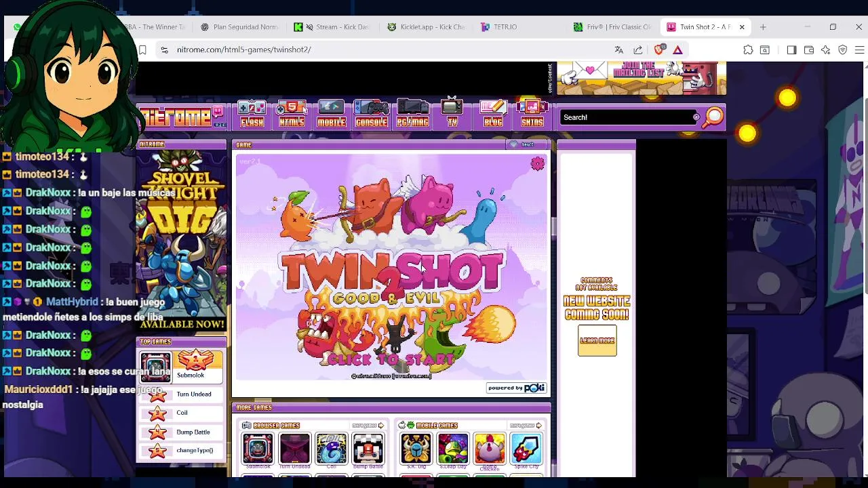The width and height of the screenshot is (868, 488).
Task: Open the Leo AI sparkle icon
Action: [x=825, y=49]
